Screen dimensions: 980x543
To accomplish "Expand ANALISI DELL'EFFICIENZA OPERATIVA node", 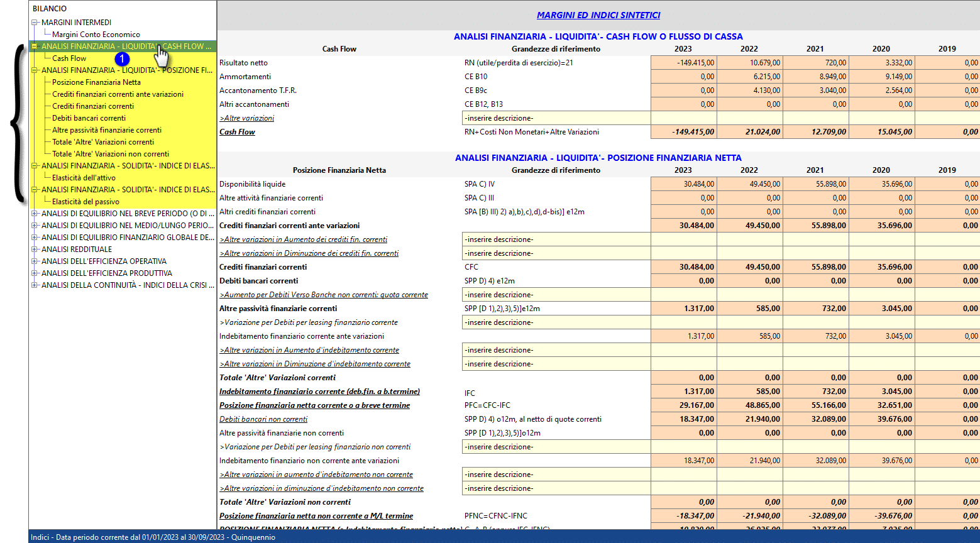I will pyautogui.click(x=35, y=261).
